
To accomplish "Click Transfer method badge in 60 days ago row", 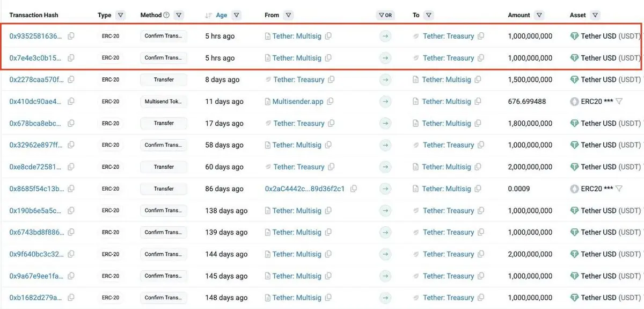I will 164,167.
